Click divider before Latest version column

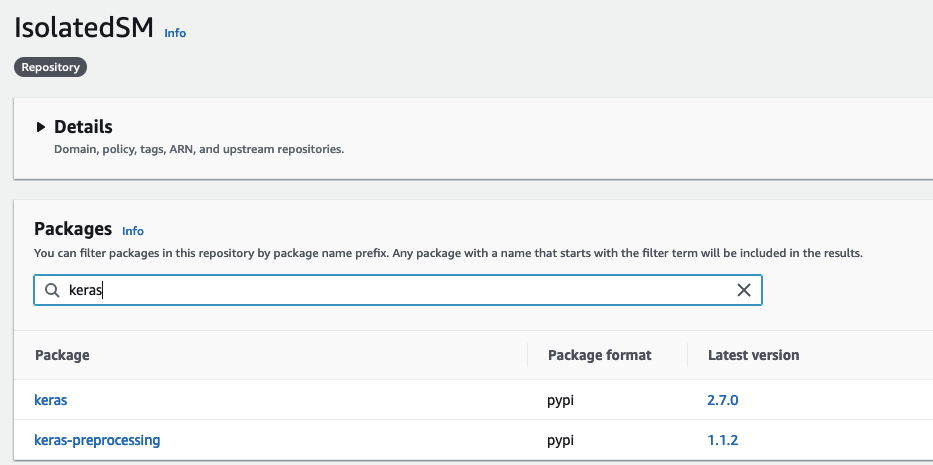688,355
